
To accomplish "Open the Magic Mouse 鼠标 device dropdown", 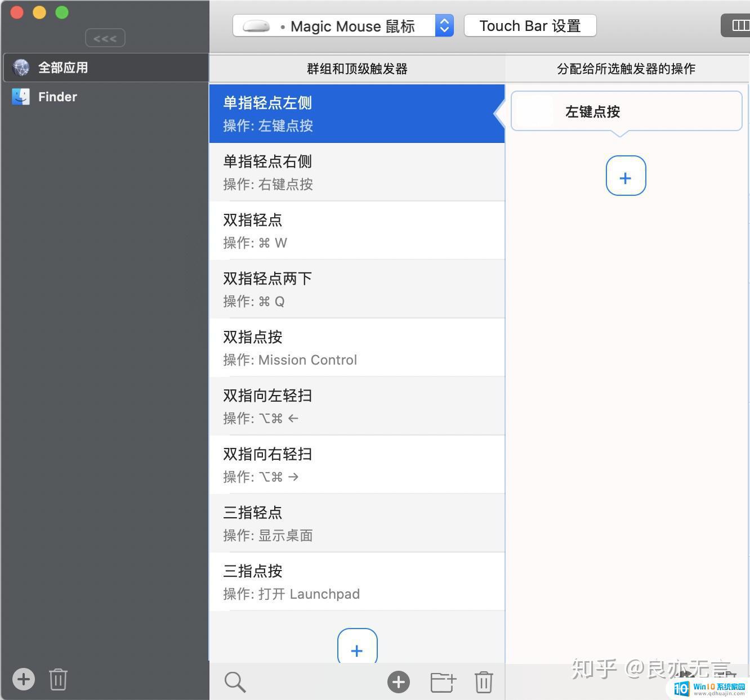I will [343, 26].
